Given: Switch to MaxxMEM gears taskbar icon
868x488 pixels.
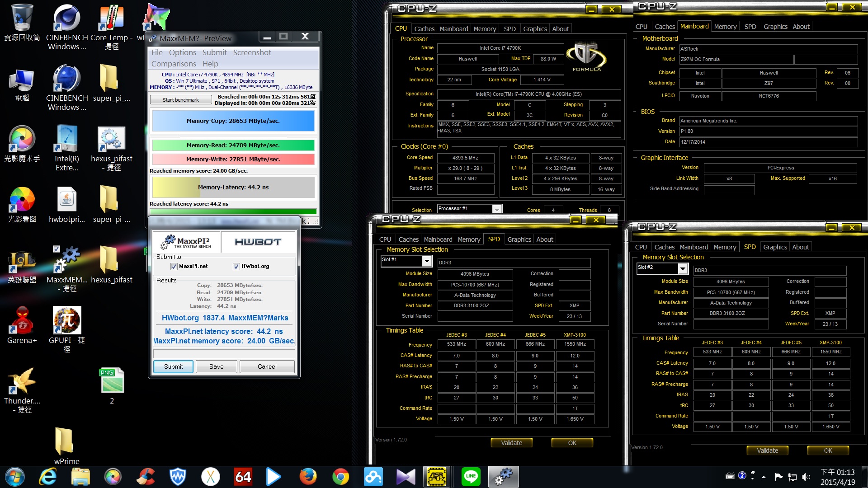Looking at the screenshot, I should (x=503, y=477).
